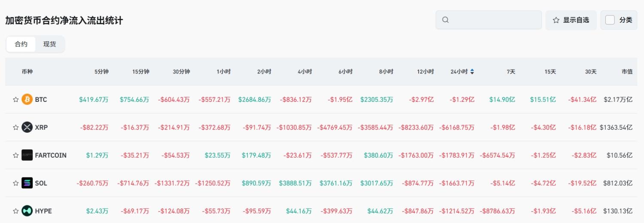Select the 合约 tab
This screenshot has height=223, width=644.
click(x=21, y=44)
